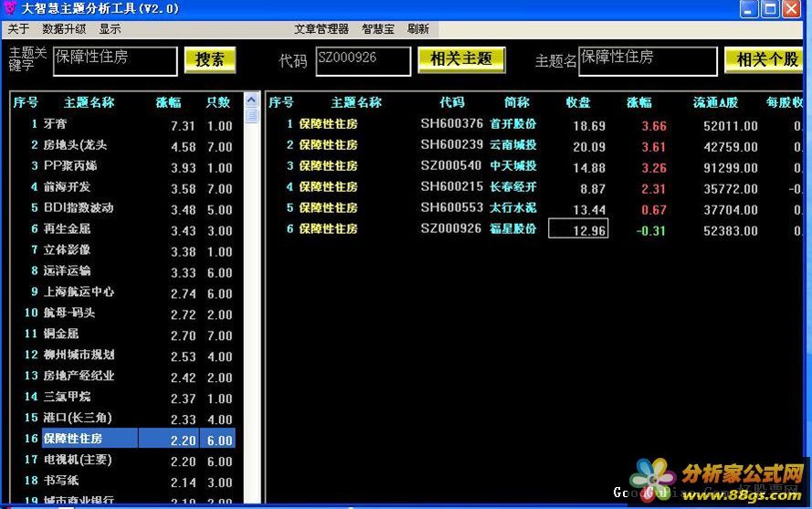The image size is (812, 509).
Task: Open 文章管理器 from the menu bar
Action: pos(322,29)
